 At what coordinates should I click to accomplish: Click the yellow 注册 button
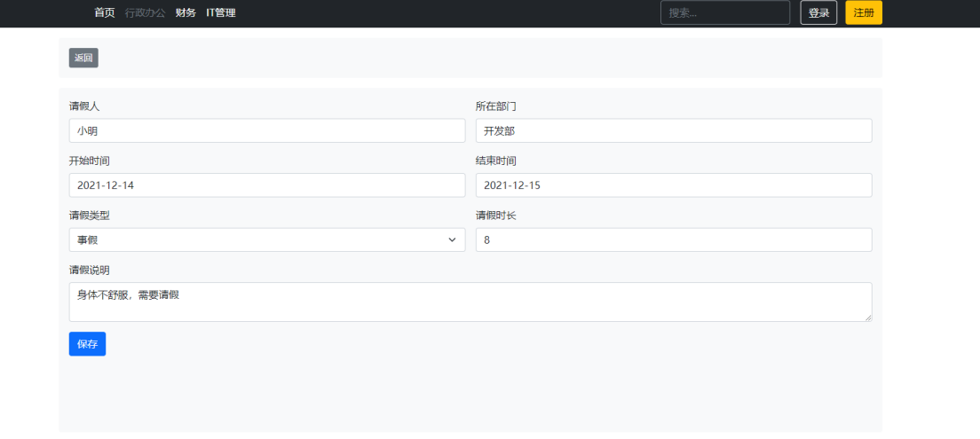[x=864, y=12]
